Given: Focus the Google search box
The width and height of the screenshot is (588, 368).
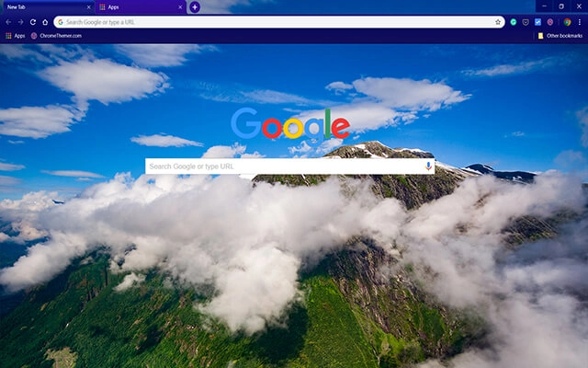Looking at the screenshot, I should [289, 167].
